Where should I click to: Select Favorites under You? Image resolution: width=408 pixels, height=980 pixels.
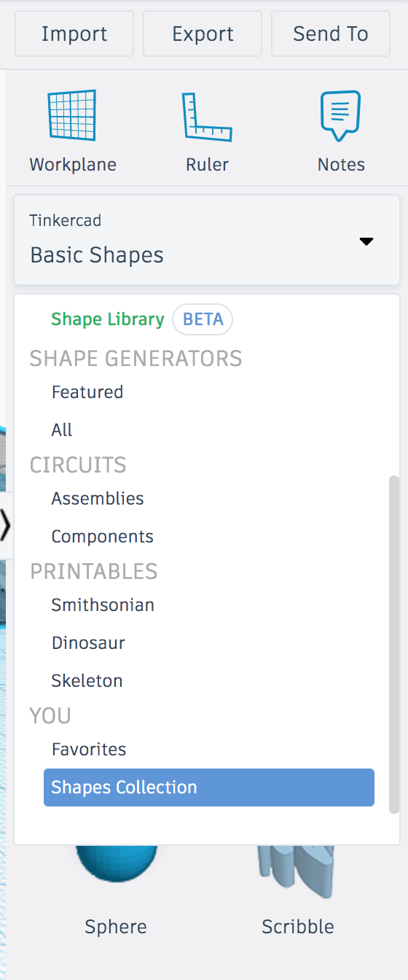click(x=89, y=750)
